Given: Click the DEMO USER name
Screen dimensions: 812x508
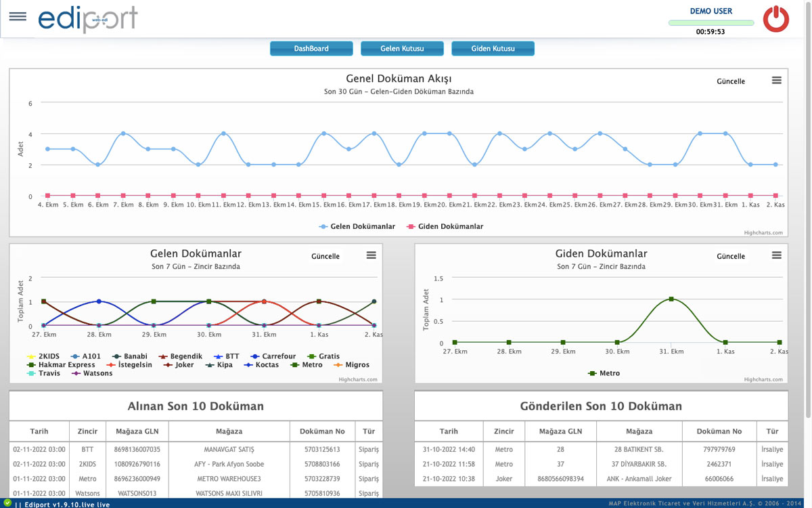Looking at the screenshot, I should tap(711, 11).
